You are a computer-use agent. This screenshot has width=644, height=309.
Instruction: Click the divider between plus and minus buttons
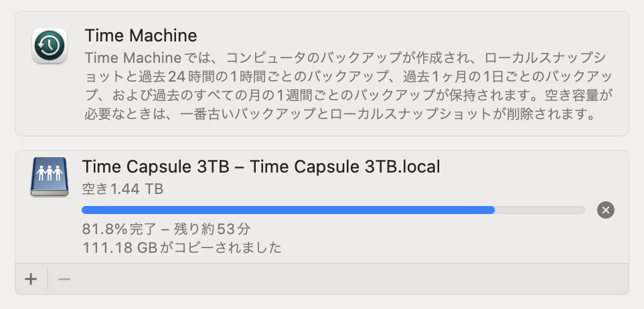coord(48,279)
